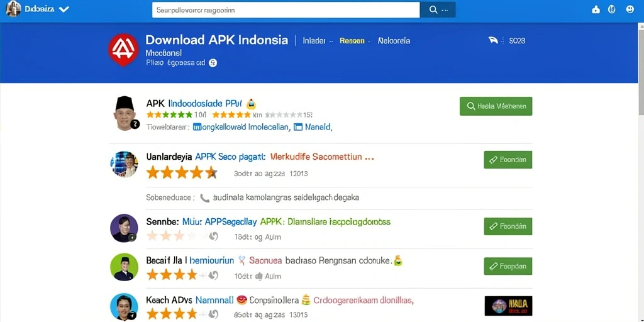Screen dimensions: 644x322
Task: Switch to the Neiooreia tab
Action: pos(394,41)
